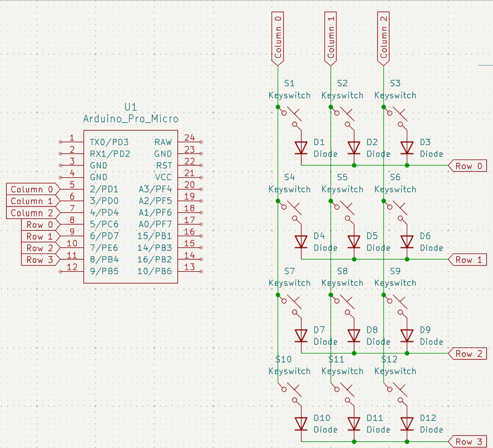Select the D10 diode symbol
The height and width of the screenshot is (448, 493).
[301, 424]
